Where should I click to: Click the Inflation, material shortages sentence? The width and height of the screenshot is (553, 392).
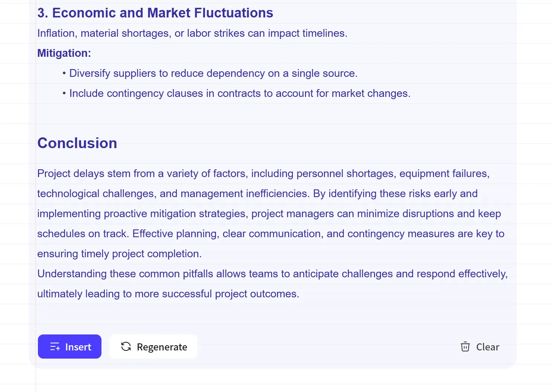193,33
